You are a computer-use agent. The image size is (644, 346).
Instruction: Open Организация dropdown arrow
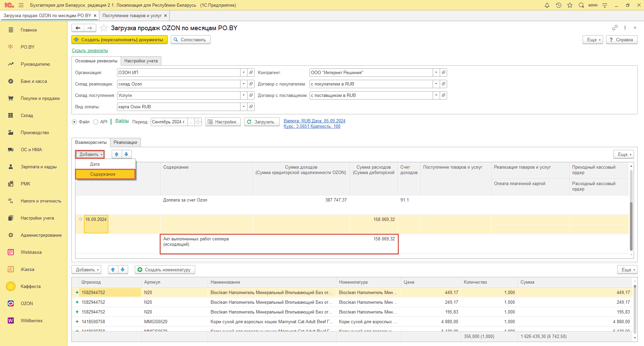(x=244, y=72)
